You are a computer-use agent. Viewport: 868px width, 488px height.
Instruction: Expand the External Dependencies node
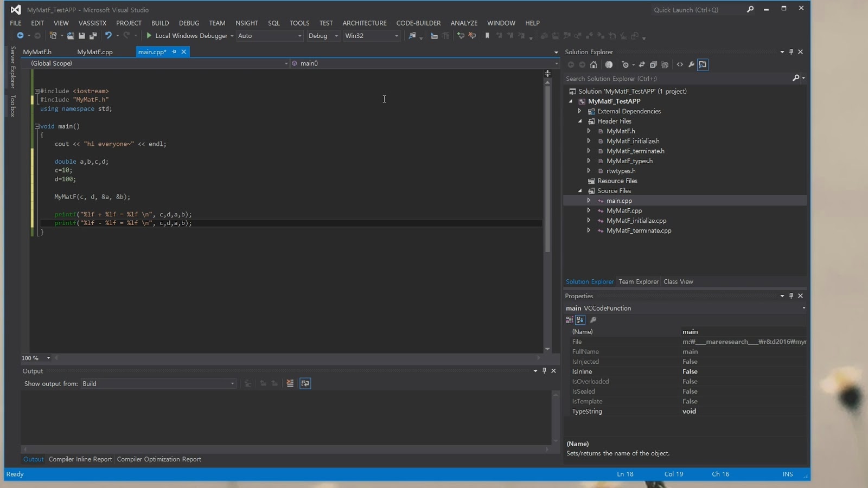click(580, 111)
